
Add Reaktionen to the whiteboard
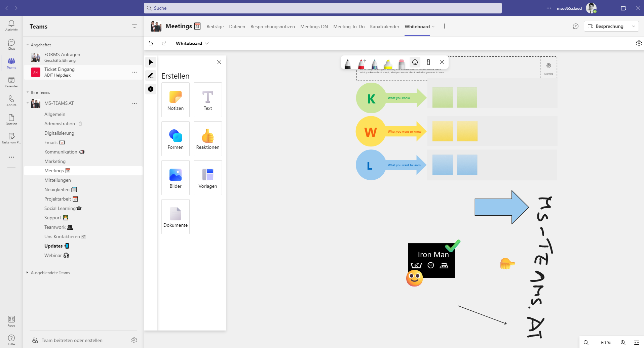pyautogui.click(x=207, y=139)
